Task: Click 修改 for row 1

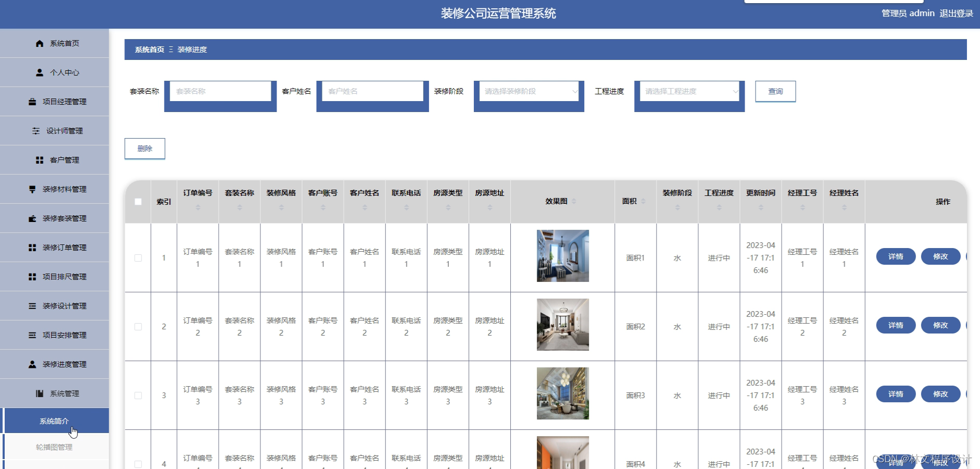Action: tap(940, 256)
